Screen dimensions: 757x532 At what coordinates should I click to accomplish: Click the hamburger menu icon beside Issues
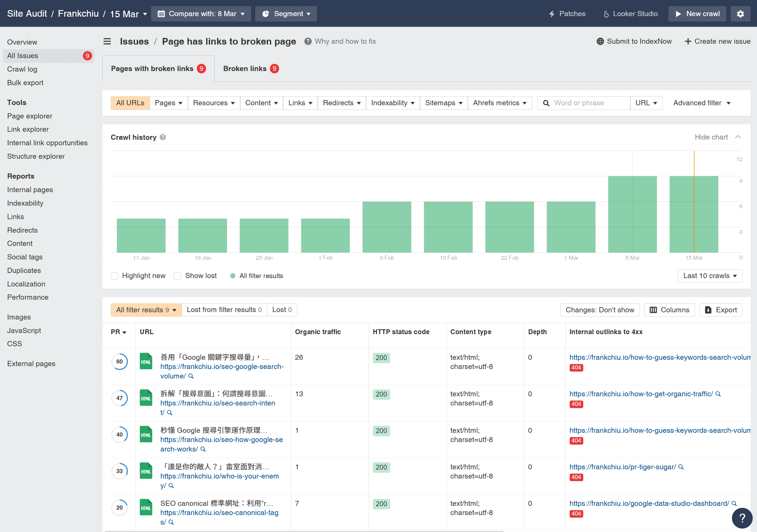tap(107, 41)
